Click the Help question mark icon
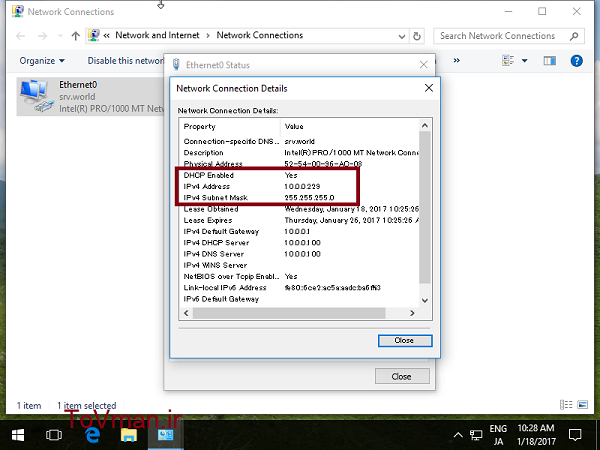Screen dimensions: 600x450 tap(577, 60)
